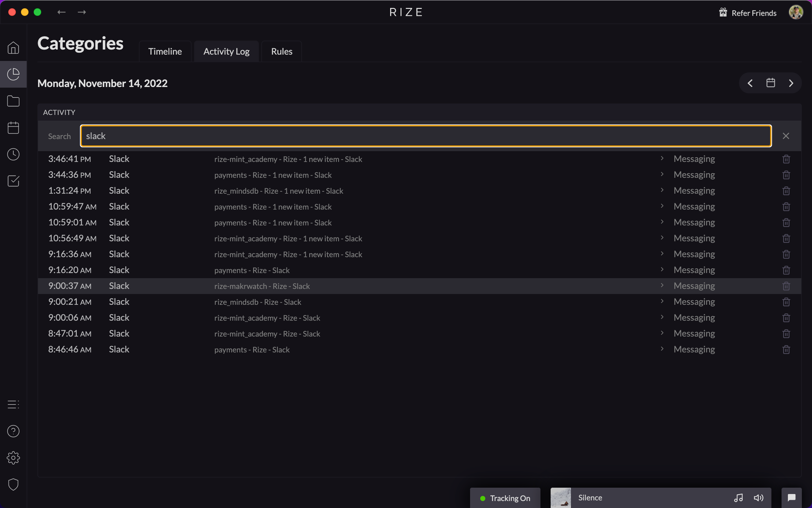Delete the 3:44:36 PM Slack entry
Image resolution: width=812 pixels, height=508 pixels.
[x=786, y=175]
